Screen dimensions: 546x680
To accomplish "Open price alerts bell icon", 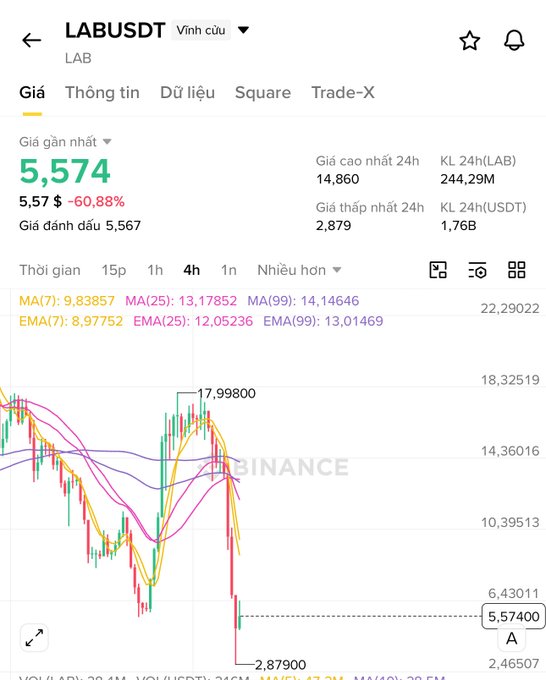I will [x=514, y=41].
